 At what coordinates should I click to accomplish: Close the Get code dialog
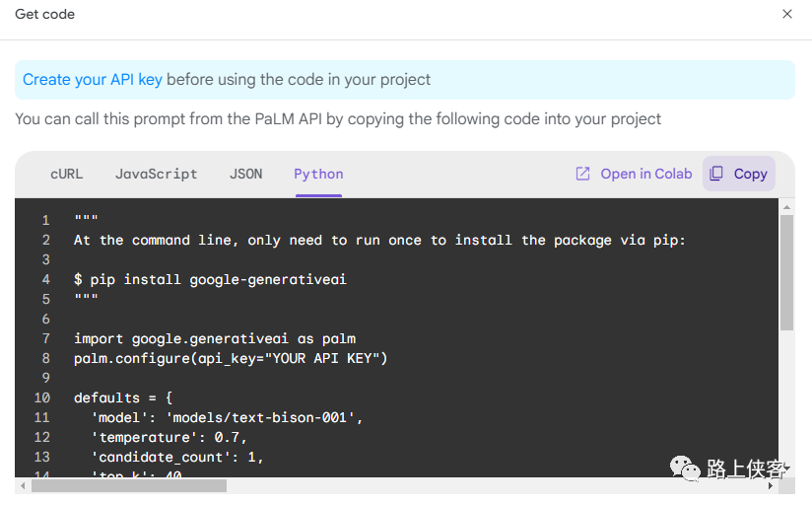click(787, 14)
